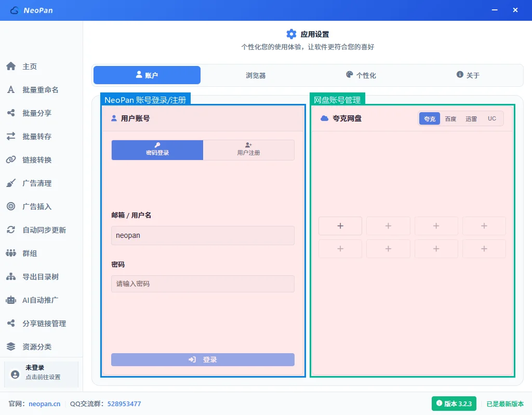This screenshot has width=532, height=415.
Task: Click the AI自动推广 robot icon
Action: click(x=11, y=300)
